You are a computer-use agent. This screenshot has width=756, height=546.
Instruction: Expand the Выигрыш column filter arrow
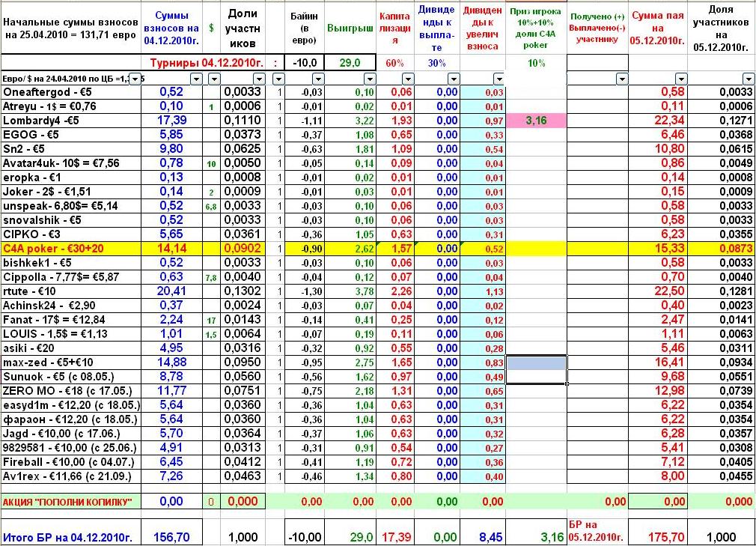[370, 79]
